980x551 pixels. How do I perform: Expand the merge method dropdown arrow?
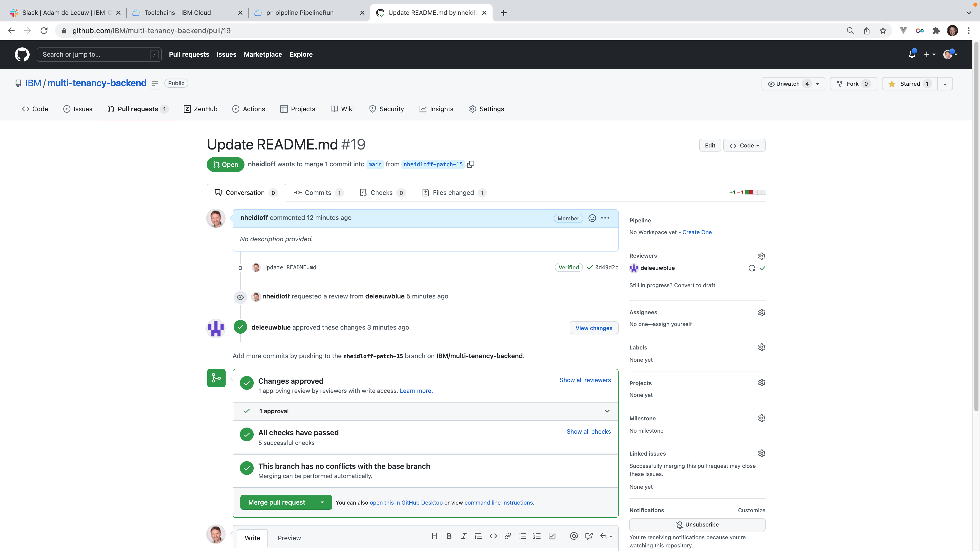coord(322,502)
